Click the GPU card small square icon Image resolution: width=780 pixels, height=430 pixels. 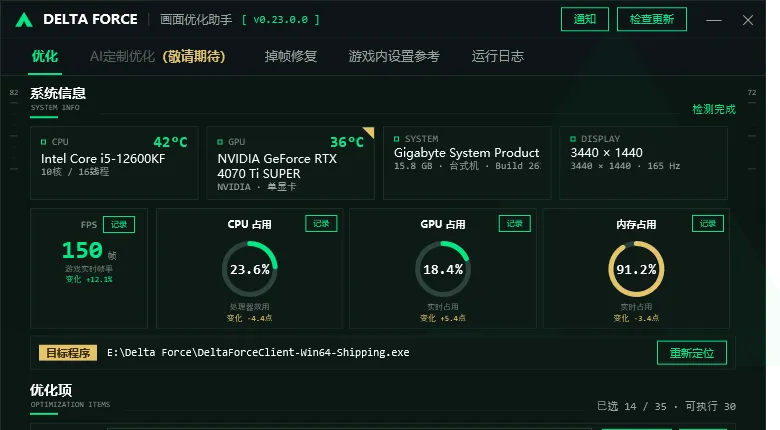click(220, 142)
